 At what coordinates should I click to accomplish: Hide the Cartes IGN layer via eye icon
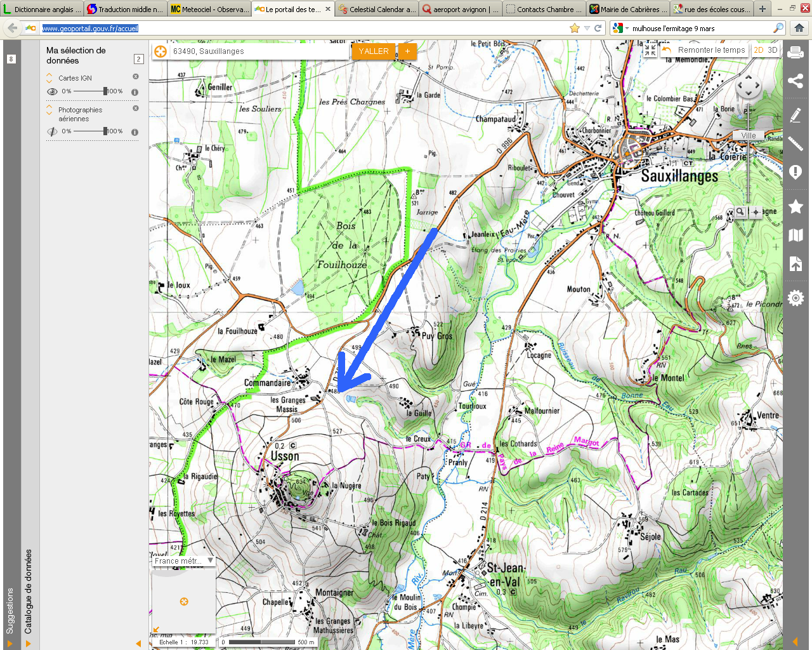pyautogui.click(x=52, y=92)
